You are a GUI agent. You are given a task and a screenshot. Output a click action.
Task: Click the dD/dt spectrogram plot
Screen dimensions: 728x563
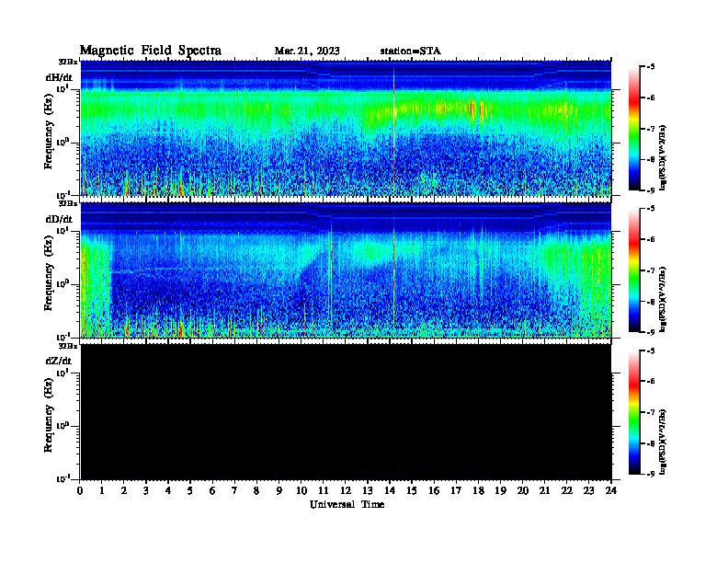pyautogui.click(x=346, y=270)
